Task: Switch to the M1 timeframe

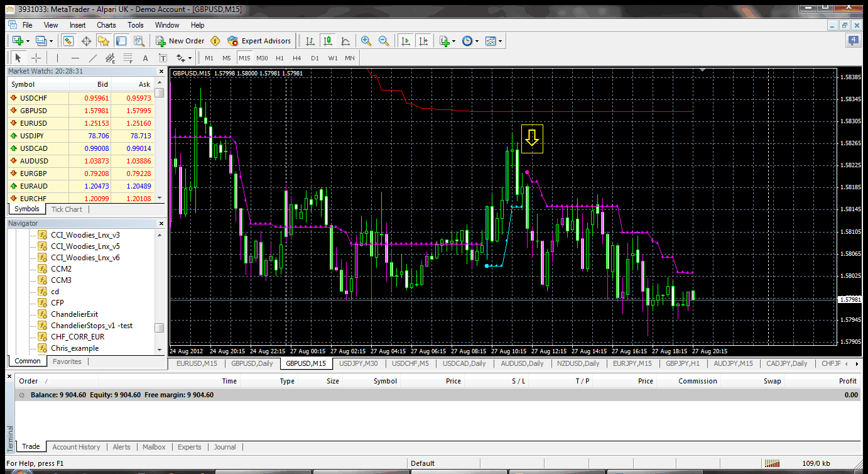Action: pos(209,58)
